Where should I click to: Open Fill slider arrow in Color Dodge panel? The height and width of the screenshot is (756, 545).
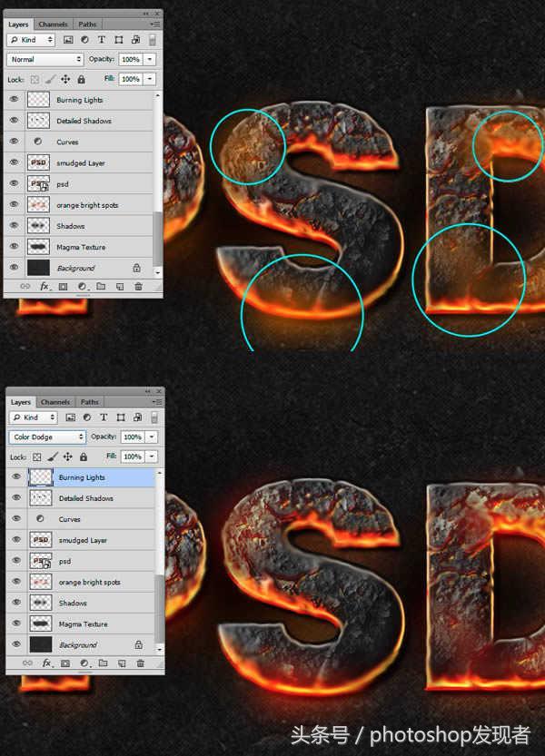click(x=152, y=457)
